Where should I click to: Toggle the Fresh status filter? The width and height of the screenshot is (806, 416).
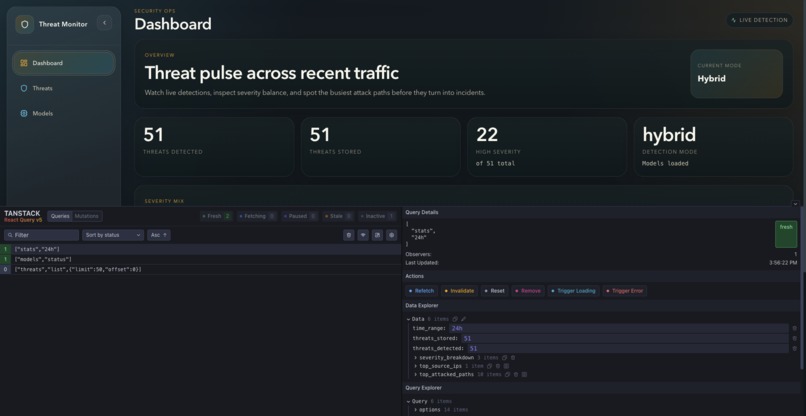(x=216, y=216)
